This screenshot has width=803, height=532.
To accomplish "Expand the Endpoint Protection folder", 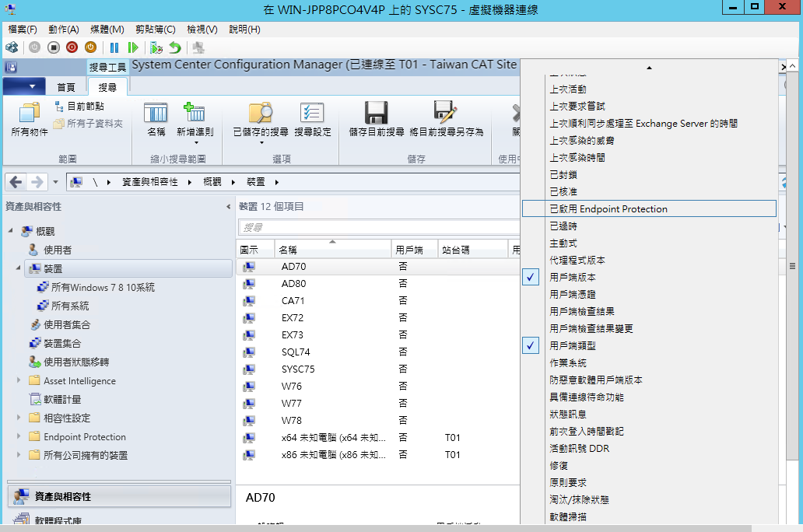I will coord(19,436).
